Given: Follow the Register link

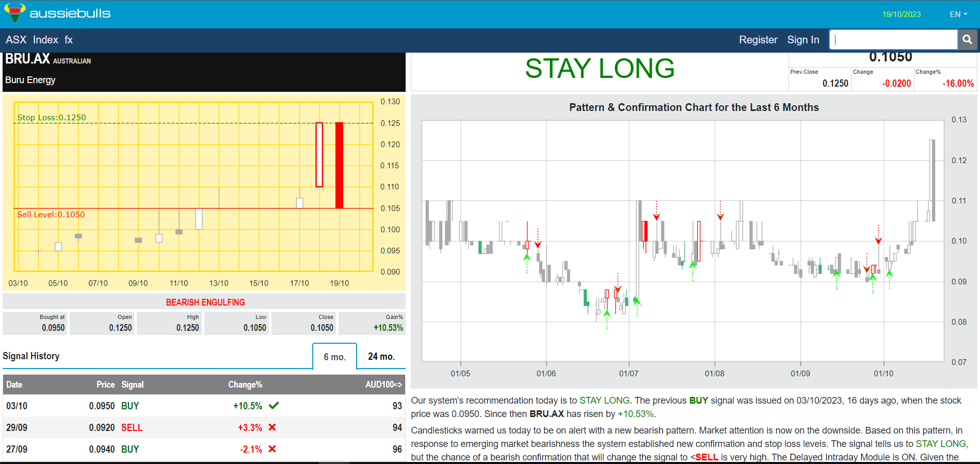Looking at the screenshot, I should coord(758,40).
